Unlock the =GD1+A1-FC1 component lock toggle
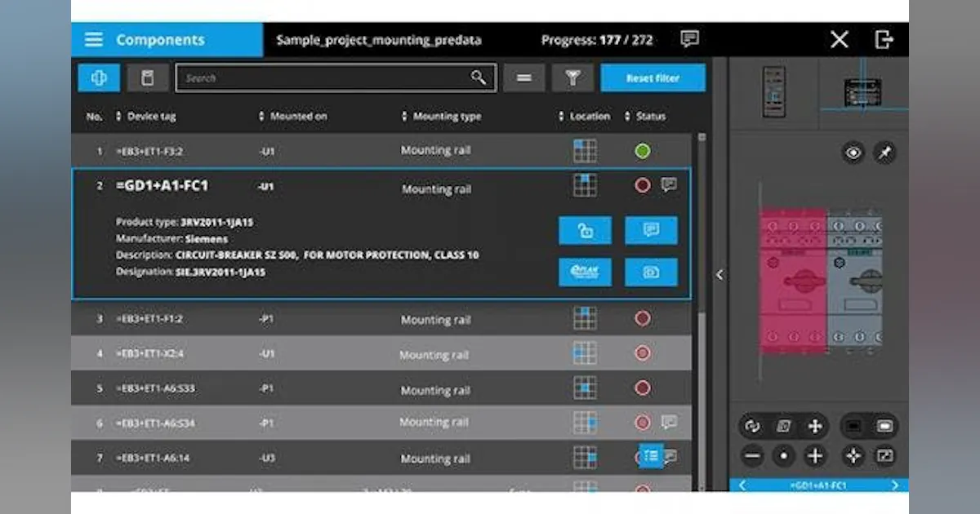Viewport: 980px width, 514px height. tap(585, 230)
